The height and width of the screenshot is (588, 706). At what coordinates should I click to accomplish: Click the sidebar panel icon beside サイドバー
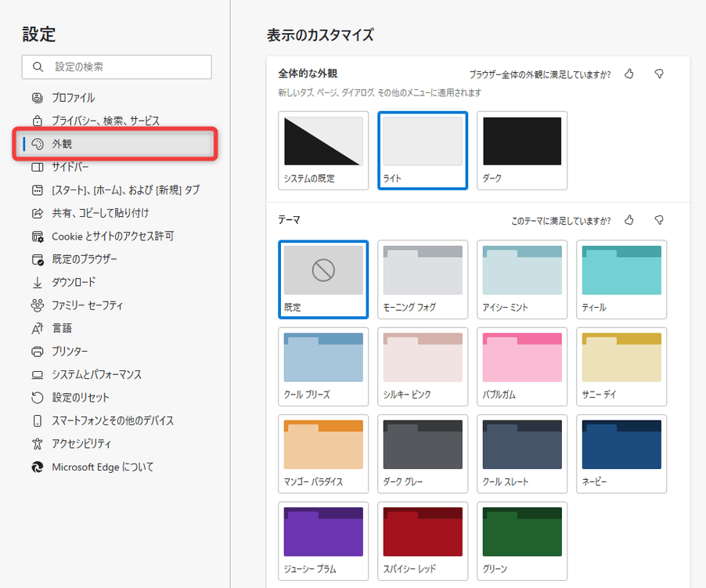pyautogui.click(x=38, y=167)
